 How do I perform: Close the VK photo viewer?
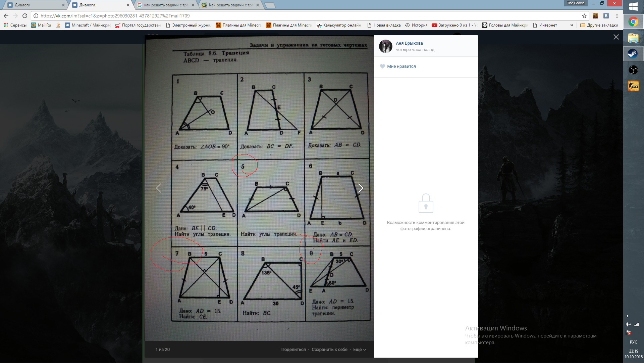click(616, 37)
